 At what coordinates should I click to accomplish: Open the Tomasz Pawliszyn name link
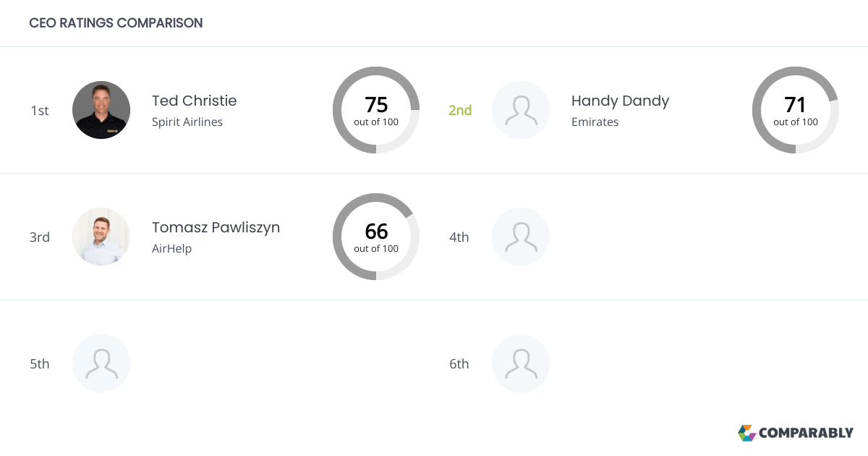click(x=216, y=227)
